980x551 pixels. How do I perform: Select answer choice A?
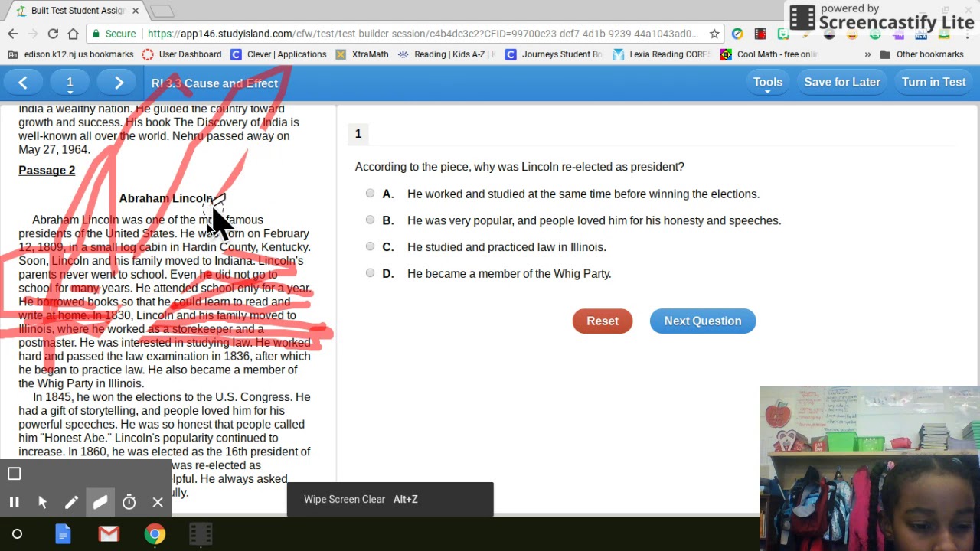click(x=370, y=193)
